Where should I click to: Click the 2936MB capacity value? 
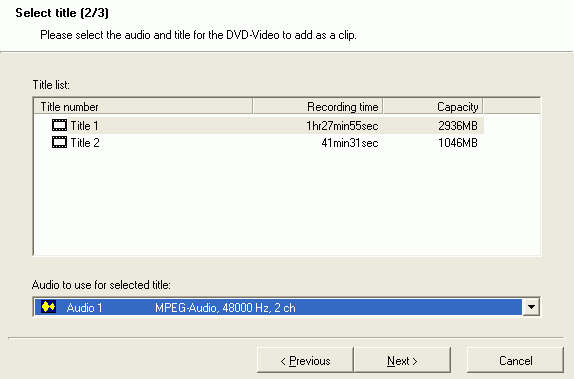(x=458, y=126)
